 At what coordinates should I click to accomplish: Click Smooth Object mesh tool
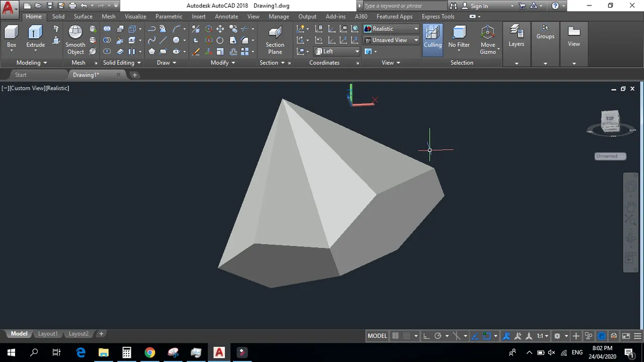pyautogui.click(x=75, y=40)
